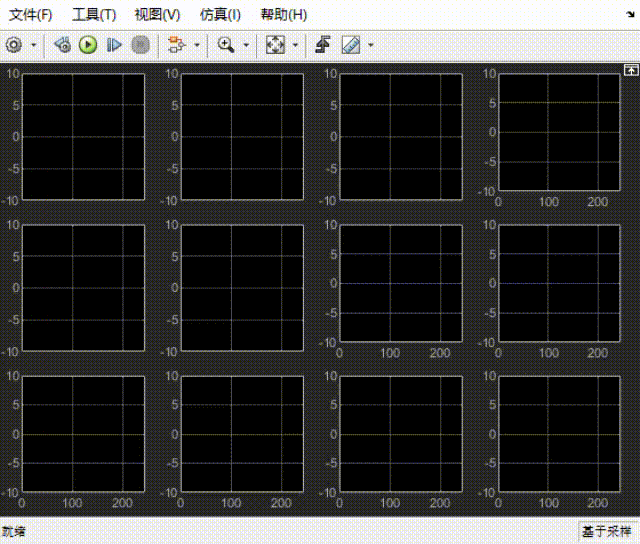Click the step forward button
Screen dimensions: 640x544
(x=114, y=45)
